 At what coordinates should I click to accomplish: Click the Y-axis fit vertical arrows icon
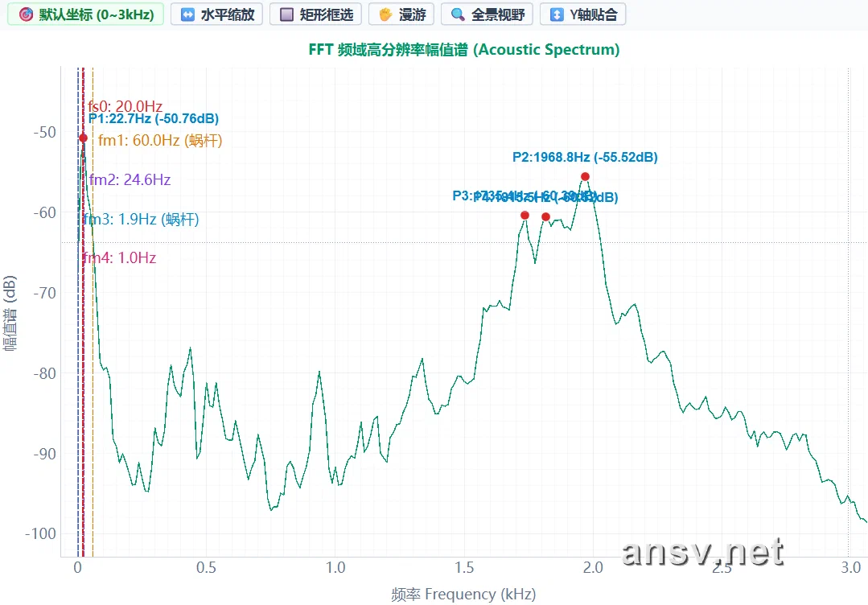557,14
